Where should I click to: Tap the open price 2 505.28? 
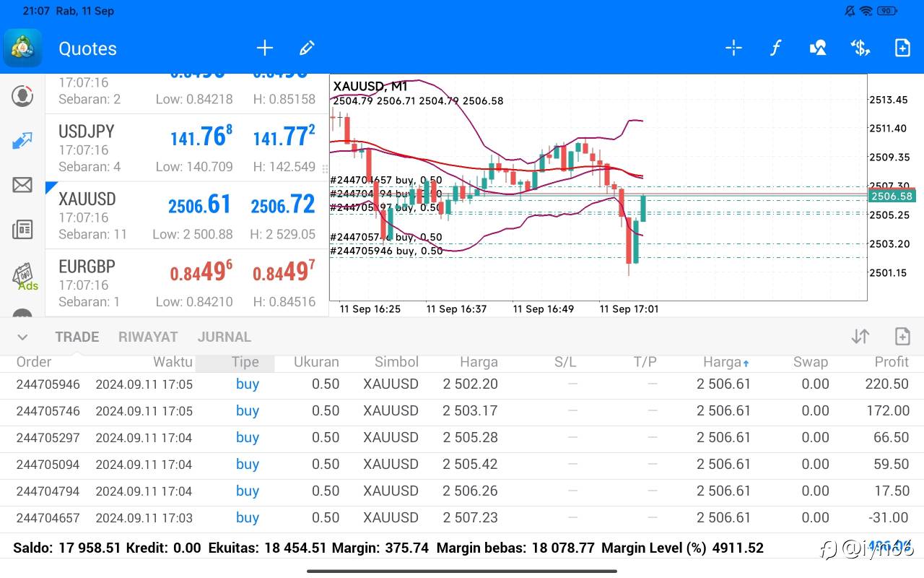(471, 438)
